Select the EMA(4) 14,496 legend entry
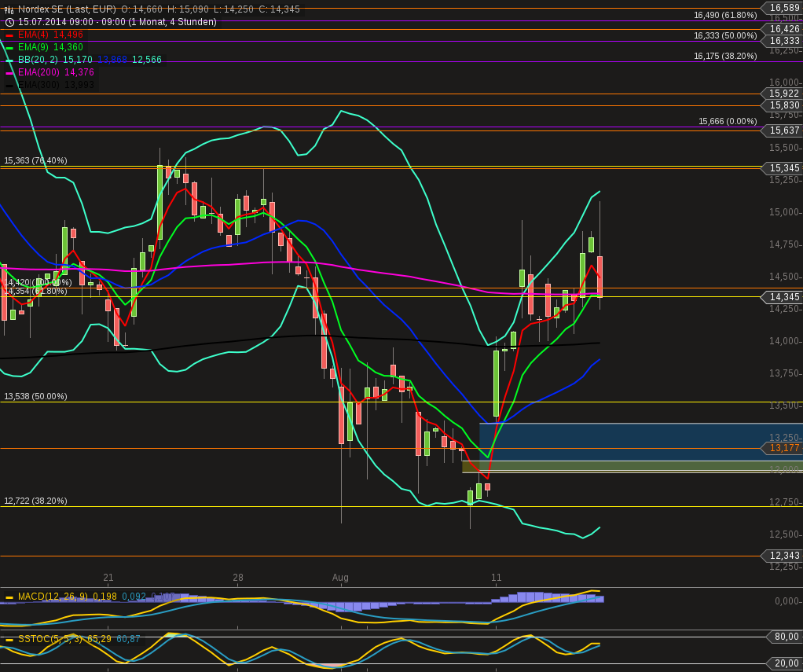 50,35
